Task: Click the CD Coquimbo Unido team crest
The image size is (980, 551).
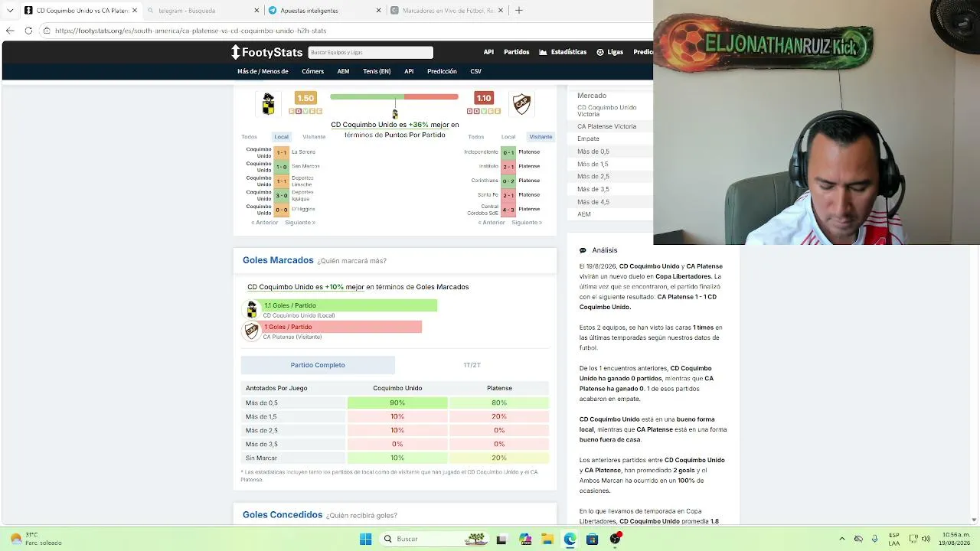Action: tap(268, 103)
